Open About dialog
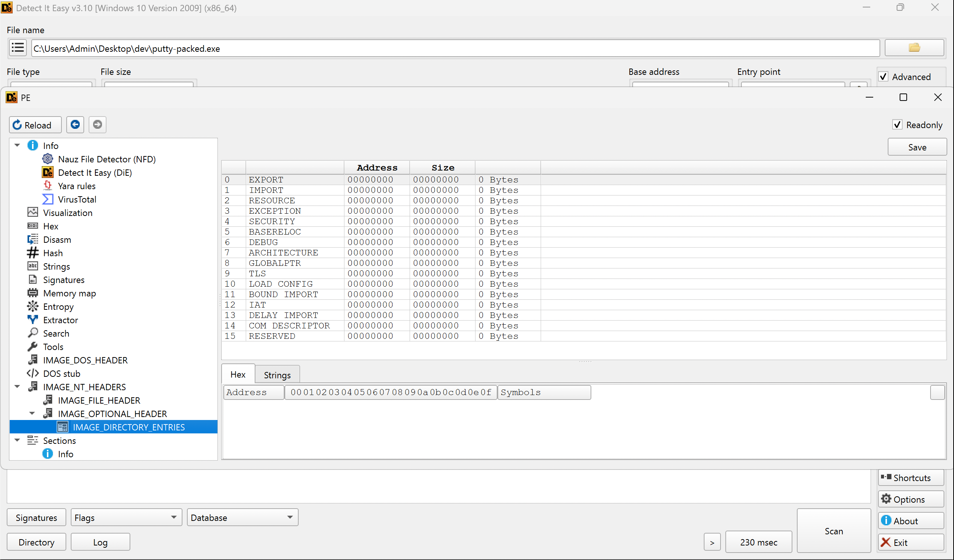Image resolution: width=954 pixels, height=560 pixels. click(x=911, y=521)
